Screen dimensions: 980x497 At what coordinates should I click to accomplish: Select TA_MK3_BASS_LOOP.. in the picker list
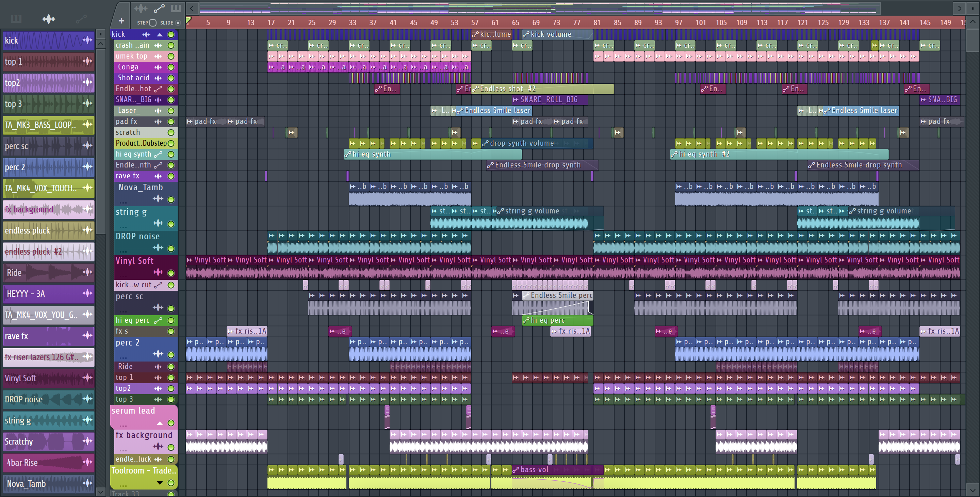click(x=48, y=125)
